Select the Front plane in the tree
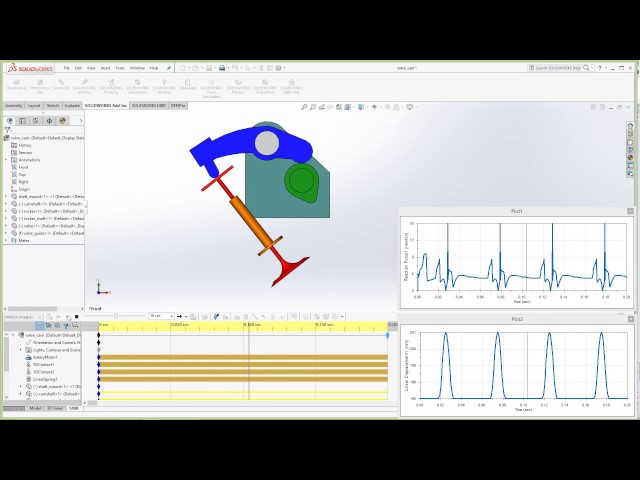 [x=23, y=167]
